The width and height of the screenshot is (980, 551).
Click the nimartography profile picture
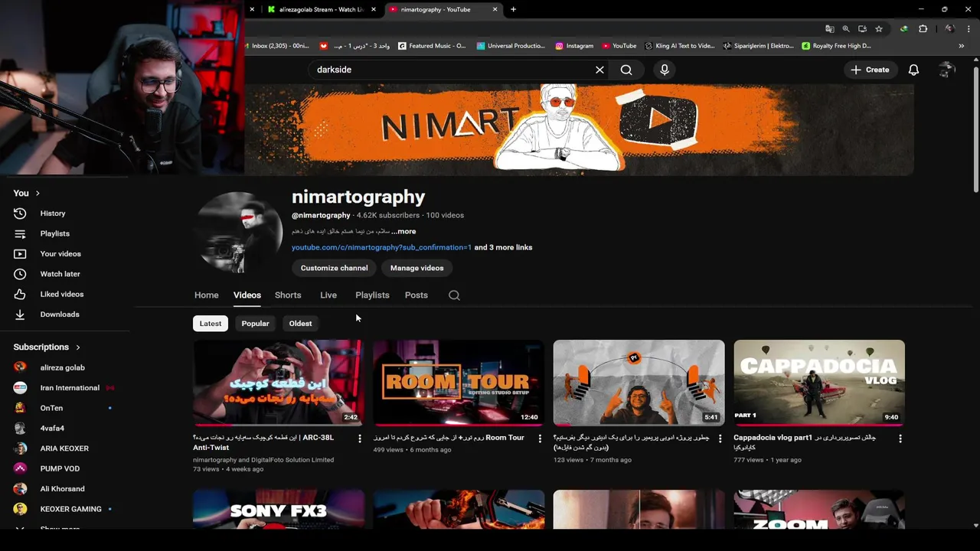coord(238,233)
